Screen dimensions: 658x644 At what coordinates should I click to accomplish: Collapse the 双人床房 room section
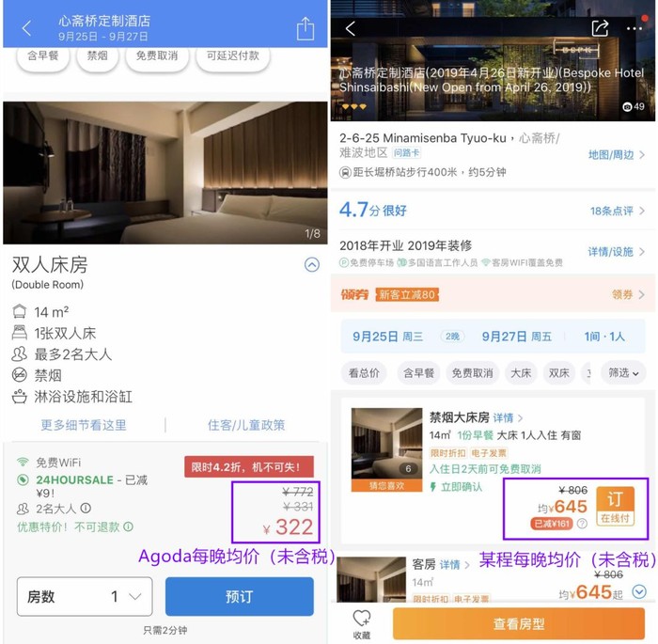coord(312,264)
